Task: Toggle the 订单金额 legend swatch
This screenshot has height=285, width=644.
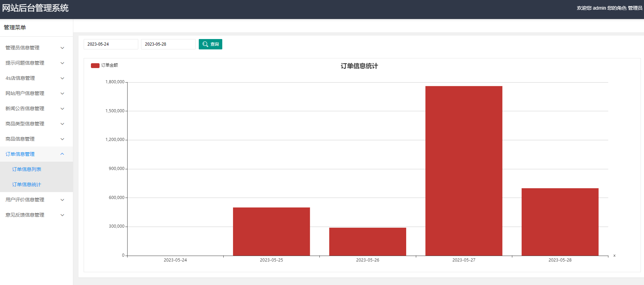Action: coord(95,65)
